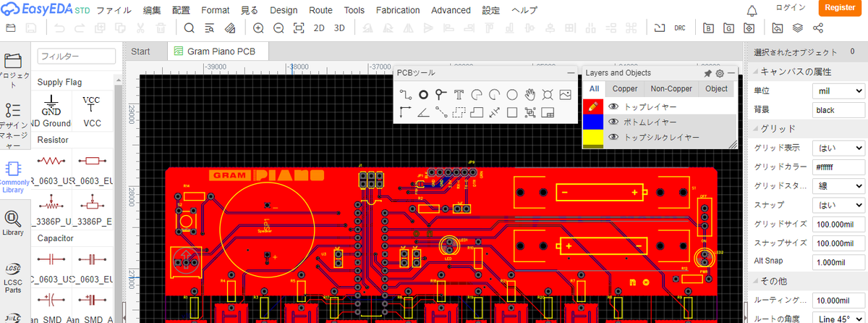Toggle visibility of トップシルクレイヤー layer
This screenshot has width=868, height=323.
pos(613,138)
